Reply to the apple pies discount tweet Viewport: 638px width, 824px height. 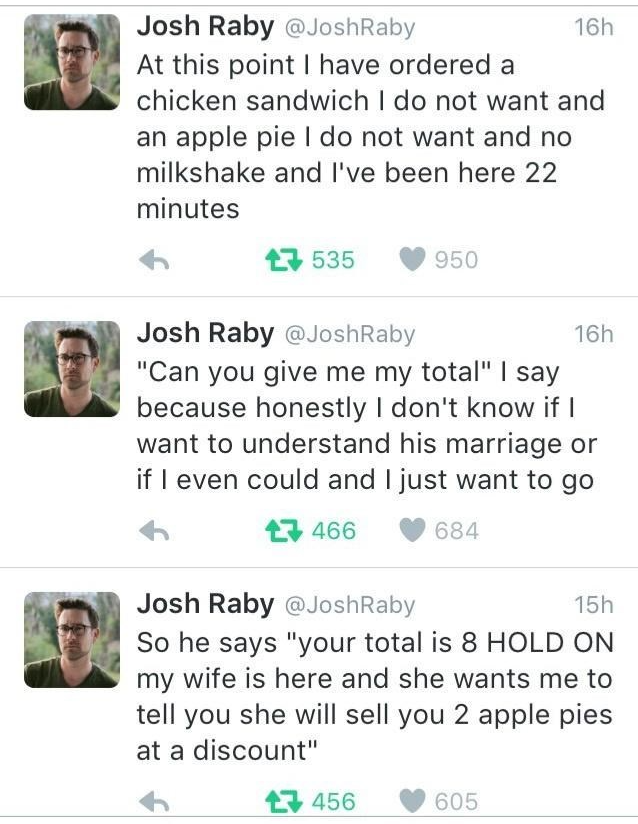[x=154, y=801]
